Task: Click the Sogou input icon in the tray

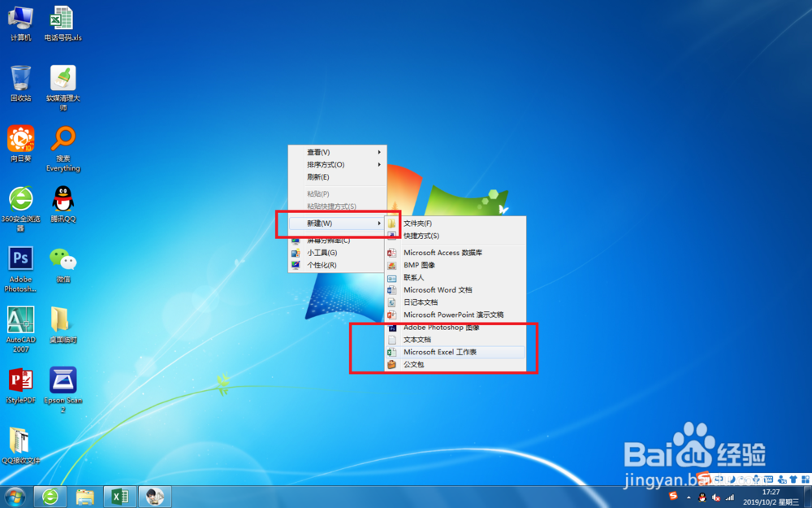Action: (674, 496)
